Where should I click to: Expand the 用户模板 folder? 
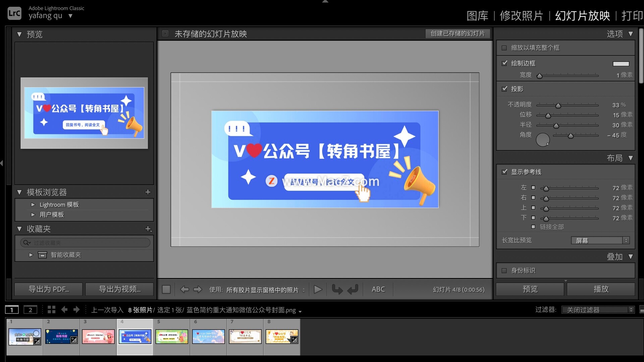pos(33,215)
